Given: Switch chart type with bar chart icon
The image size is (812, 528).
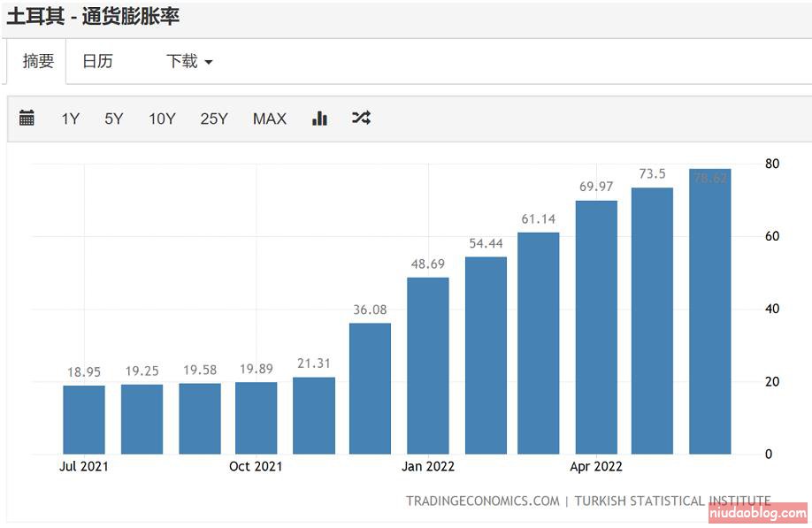Looking at the screenshot, I should [319, 118].
